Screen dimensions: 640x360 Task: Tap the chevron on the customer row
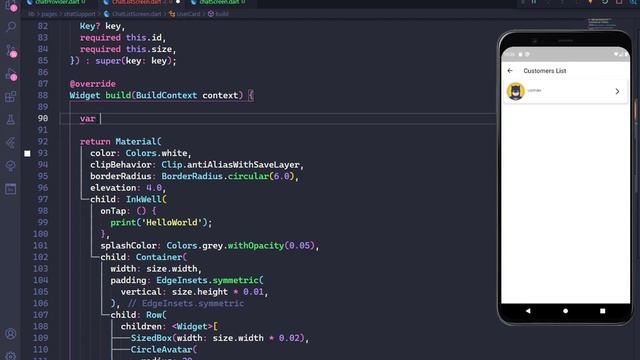[617, 91]
